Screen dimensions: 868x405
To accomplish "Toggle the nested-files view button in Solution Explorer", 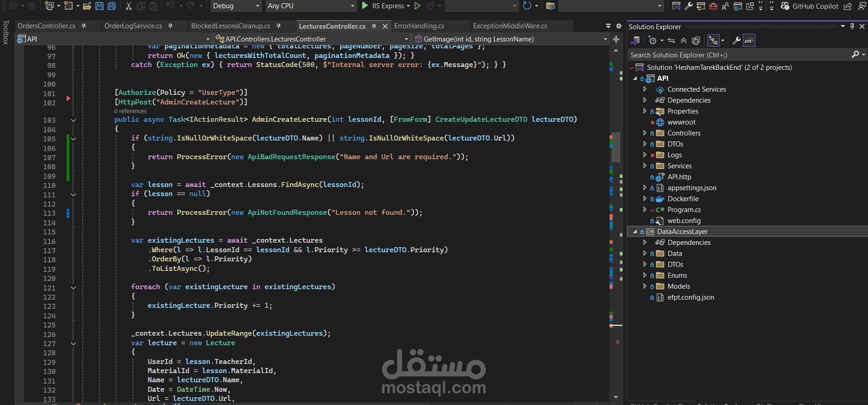I will coord(713,41).
